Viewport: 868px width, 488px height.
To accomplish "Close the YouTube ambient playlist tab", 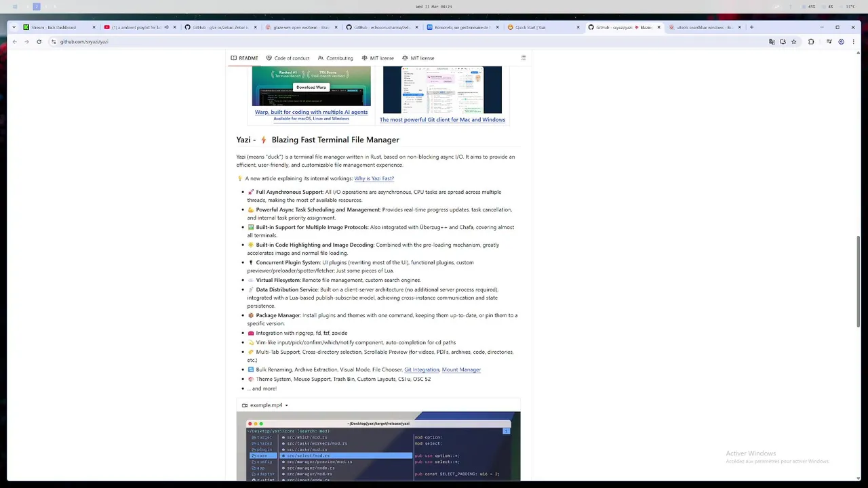I will [x=174, y=27].
